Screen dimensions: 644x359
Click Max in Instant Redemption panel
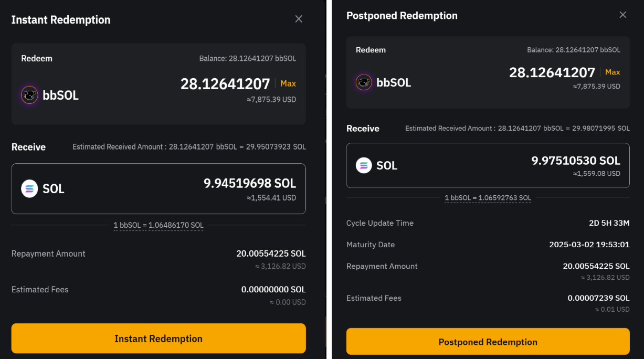[288, 83]
